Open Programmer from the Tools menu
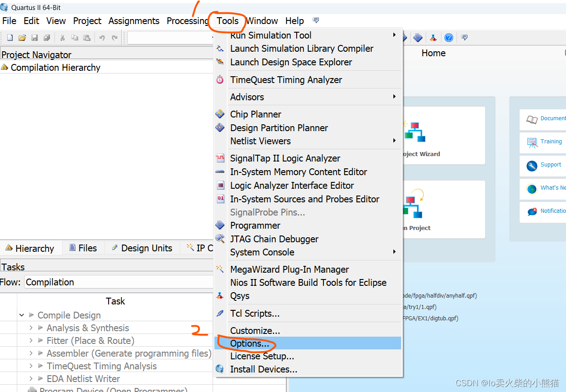566x392 pixels. coord(255,225)
